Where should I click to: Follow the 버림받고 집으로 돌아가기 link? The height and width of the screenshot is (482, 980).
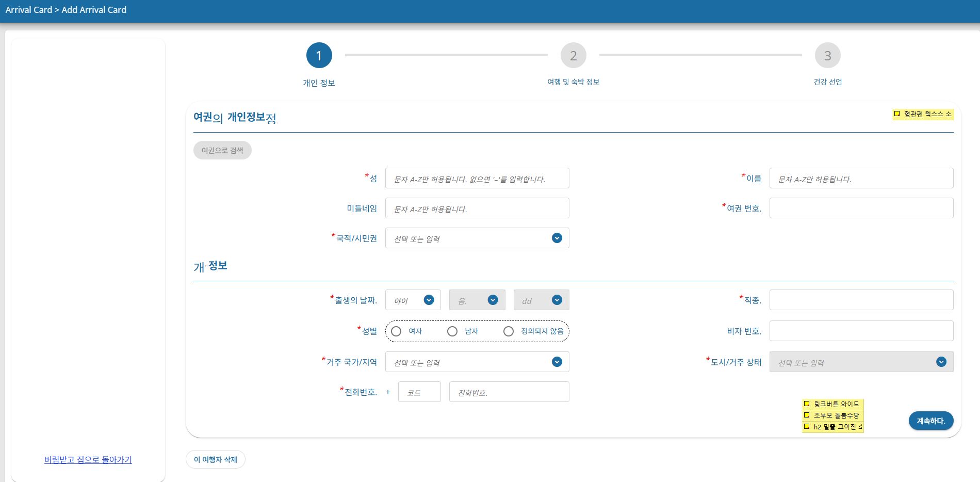click(x=88, y=459)
